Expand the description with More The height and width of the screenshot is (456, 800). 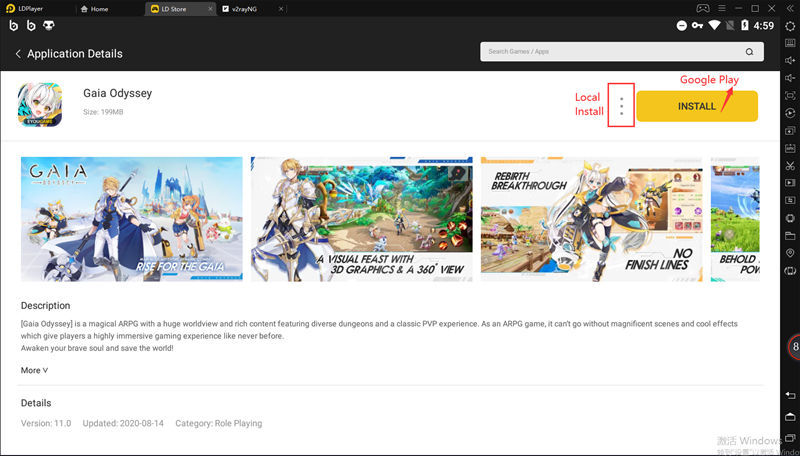point(34,370)
